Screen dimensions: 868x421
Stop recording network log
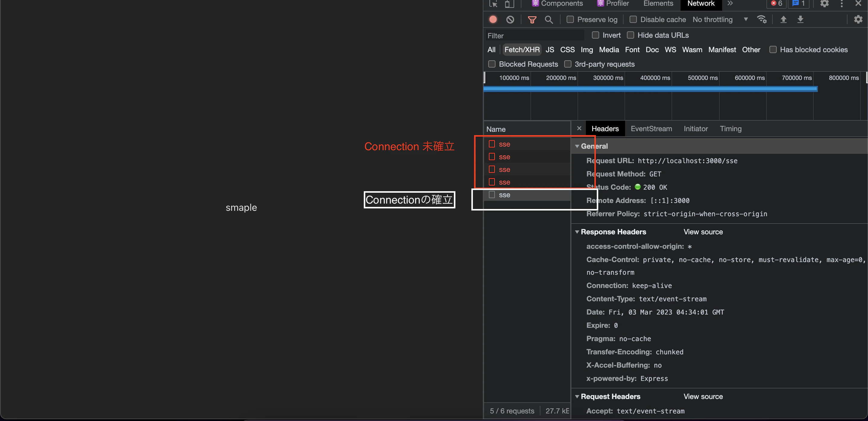[493, 20]
